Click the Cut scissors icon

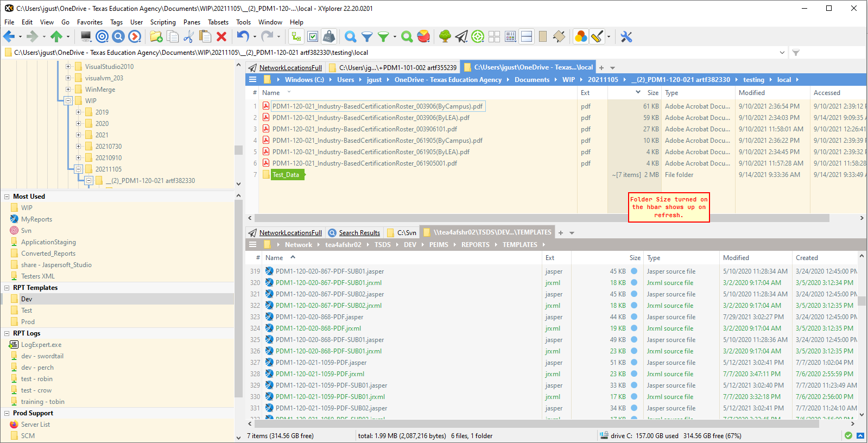click(x=188, y=37)
